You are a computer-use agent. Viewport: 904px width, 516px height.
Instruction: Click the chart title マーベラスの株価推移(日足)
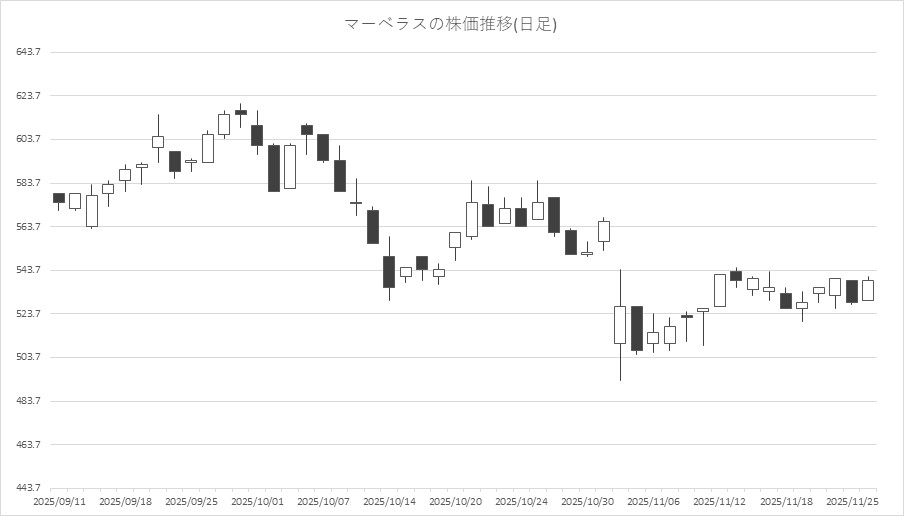click(x=451, y=24)
